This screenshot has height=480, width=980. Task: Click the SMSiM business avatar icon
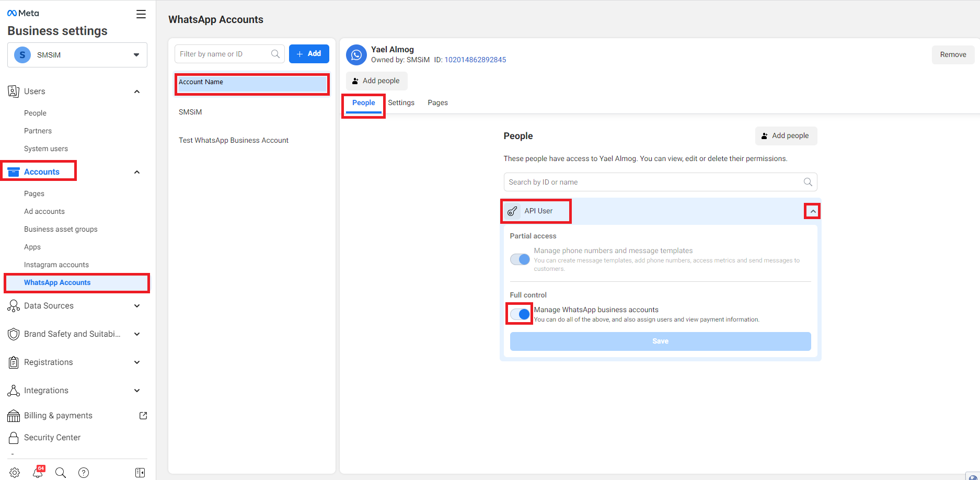pyautogui.click(x=22, y=55)
